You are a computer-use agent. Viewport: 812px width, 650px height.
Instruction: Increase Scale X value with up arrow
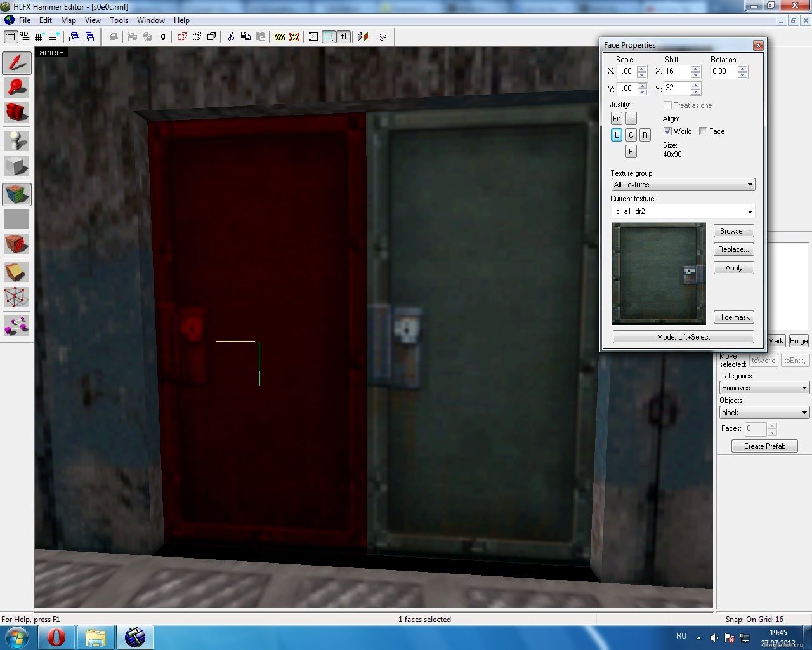tap(642, 69)
